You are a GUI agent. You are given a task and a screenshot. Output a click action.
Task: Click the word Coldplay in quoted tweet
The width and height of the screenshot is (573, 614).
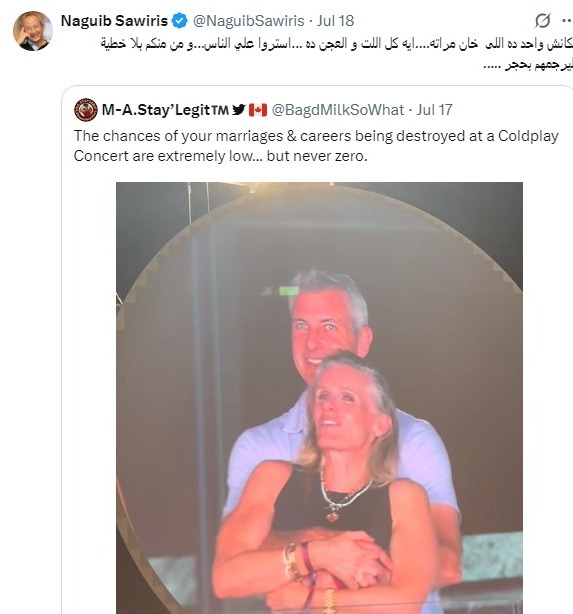point(528,136)
